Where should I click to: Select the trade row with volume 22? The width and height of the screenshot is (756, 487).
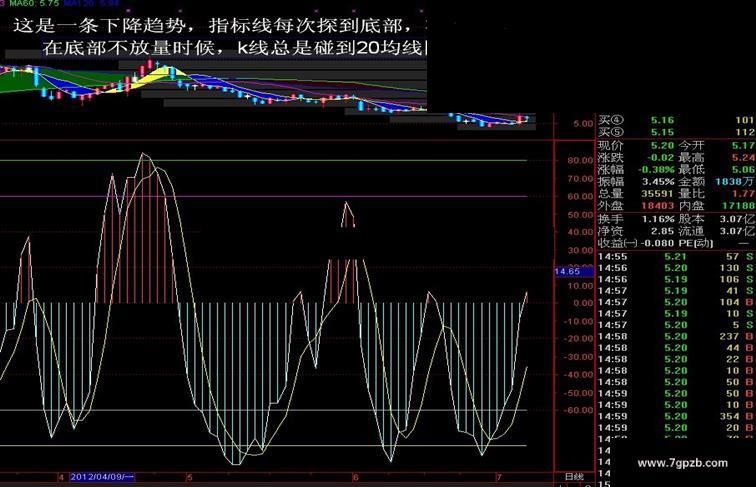pos(676,359)
